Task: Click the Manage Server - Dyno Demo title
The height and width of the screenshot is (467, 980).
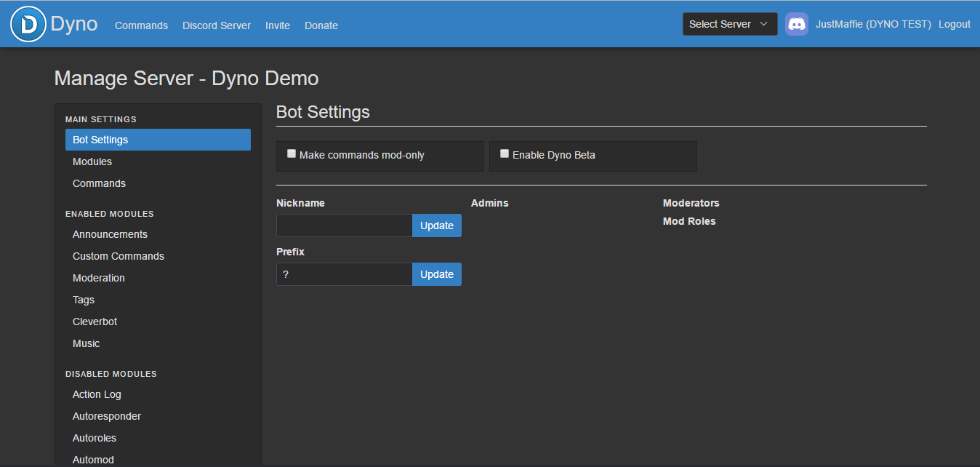Action: click(187, 78)
